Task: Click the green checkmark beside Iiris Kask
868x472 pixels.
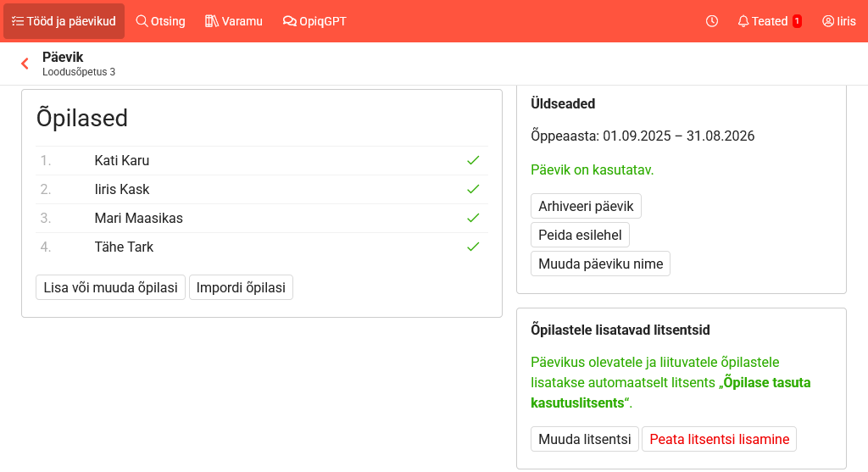Action: [473, 189]
